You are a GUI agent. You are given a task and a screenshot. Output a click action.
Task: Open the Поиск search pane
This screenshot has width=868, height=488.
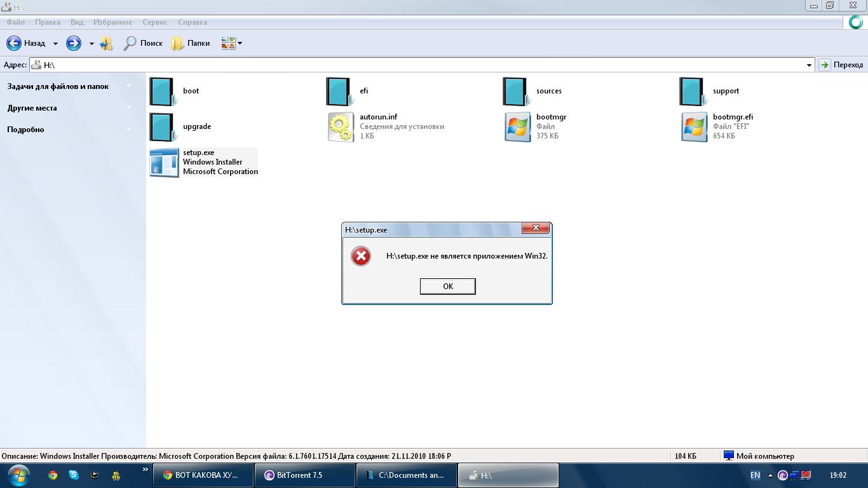[x=143, y=43]
